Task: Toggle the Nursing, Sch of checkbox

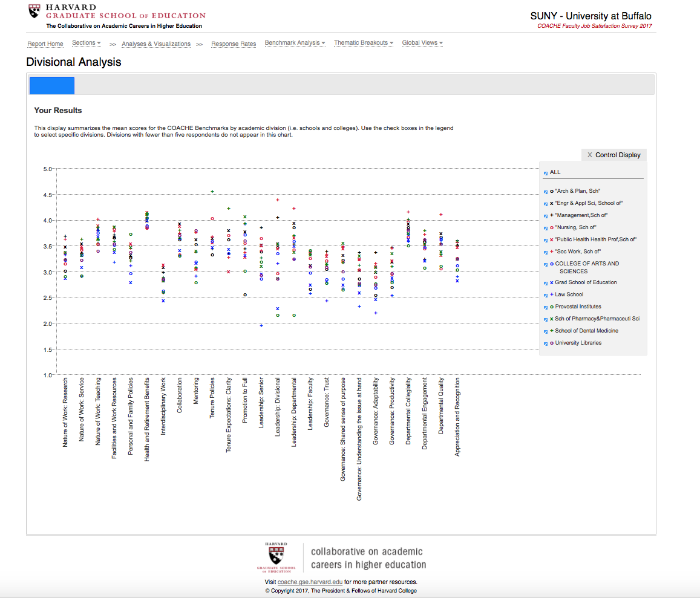Action: 546,227
